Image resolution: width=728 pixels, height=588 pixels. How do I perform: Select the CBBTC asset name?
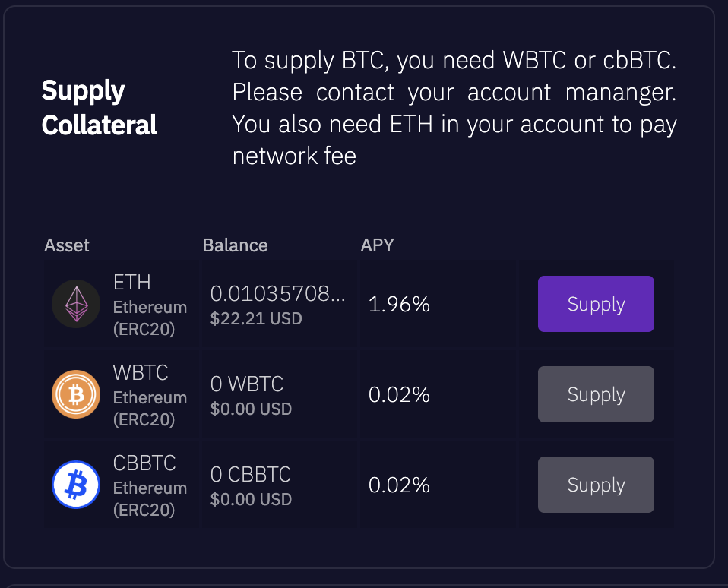coord(144,463)
